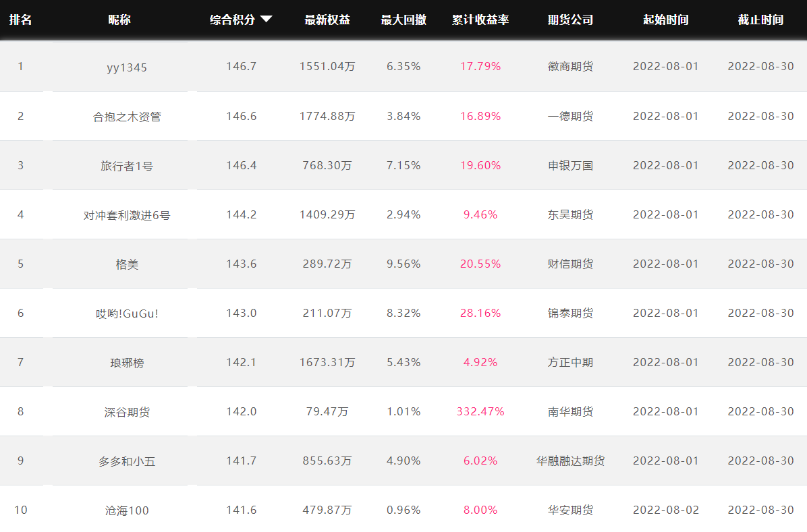
Task: Select the return rate 17.79%
Action: 480,66
